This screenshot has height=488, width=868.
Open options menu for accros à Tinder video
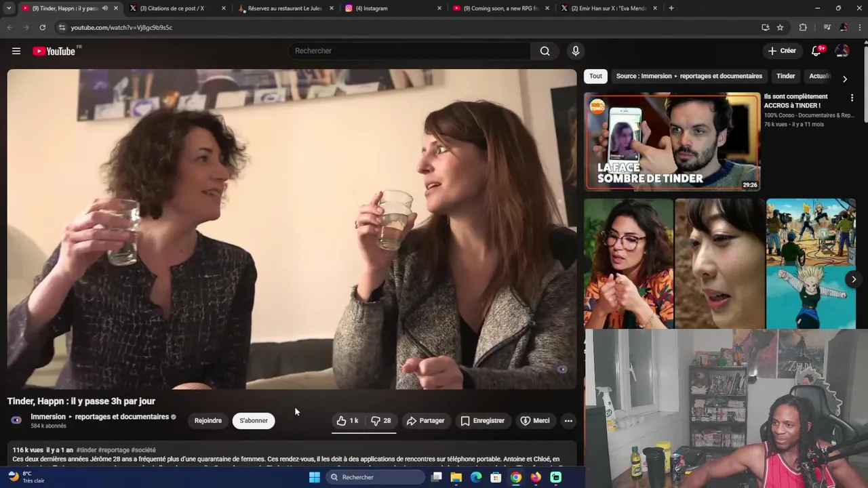(852, 98)
